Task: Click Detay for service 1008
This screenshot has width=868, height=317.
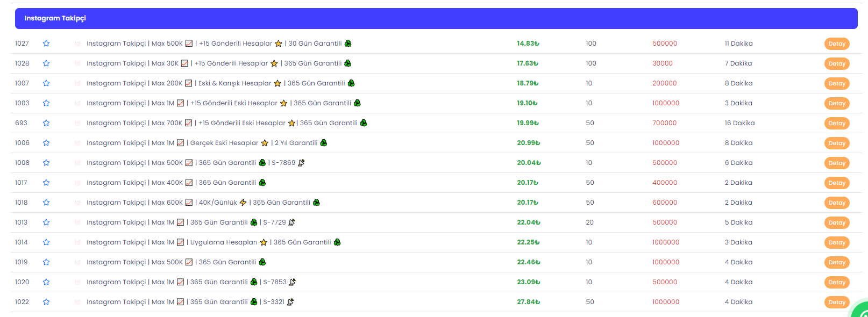Action: click(x=837, y=163)
